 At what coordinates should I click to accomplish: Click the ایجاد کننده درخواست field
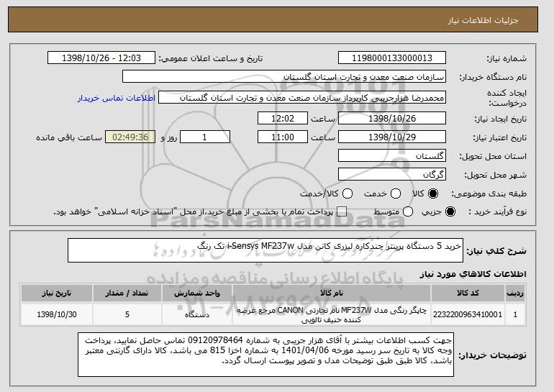click(302, 98)
